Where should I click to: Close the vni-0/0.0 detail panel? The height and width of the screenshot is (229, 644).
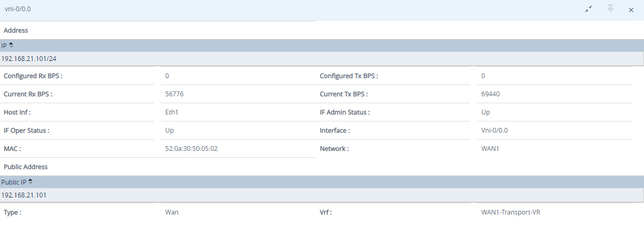coord(631,10)
